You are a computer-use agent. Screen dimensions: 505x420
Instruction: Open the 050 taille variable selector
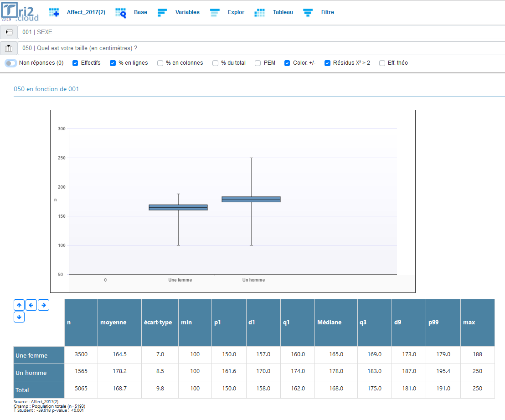point(260,48)
